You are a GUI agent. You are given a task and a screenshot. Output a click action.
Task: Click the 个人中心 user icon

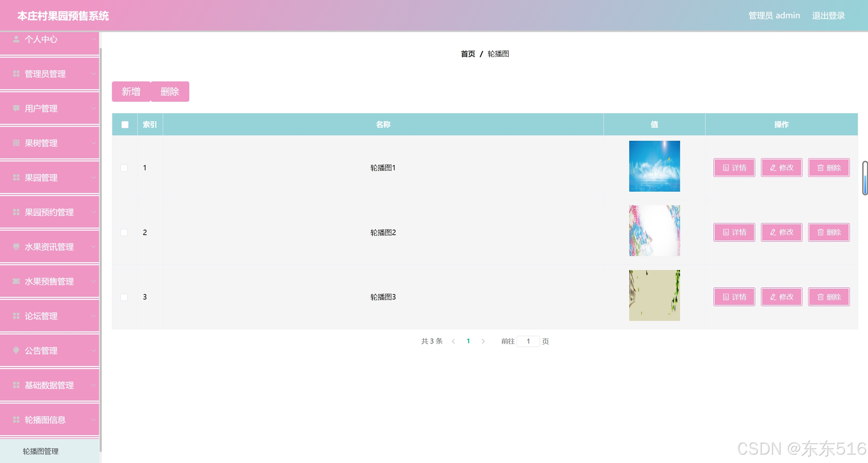(16, 39)
